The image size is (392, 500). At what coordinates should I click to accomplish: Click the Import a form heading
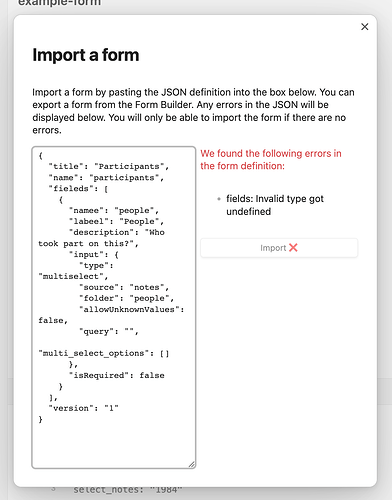click(x=86, y=55)
